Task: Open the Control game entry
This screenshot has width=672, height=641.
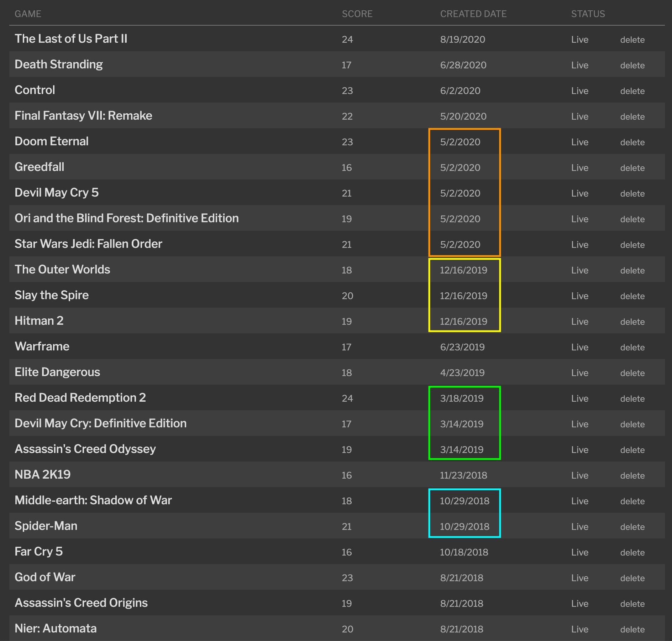Action: pyautogui.click(x=35, y=90)
